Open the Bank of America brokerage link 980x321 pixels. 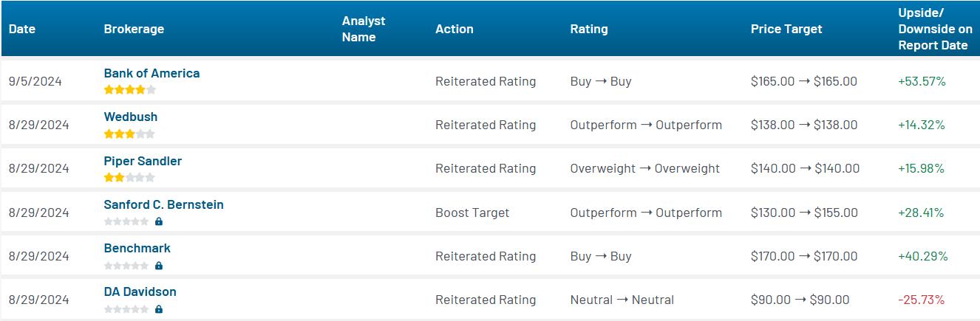pyautogui.click(x=152, y=73)
